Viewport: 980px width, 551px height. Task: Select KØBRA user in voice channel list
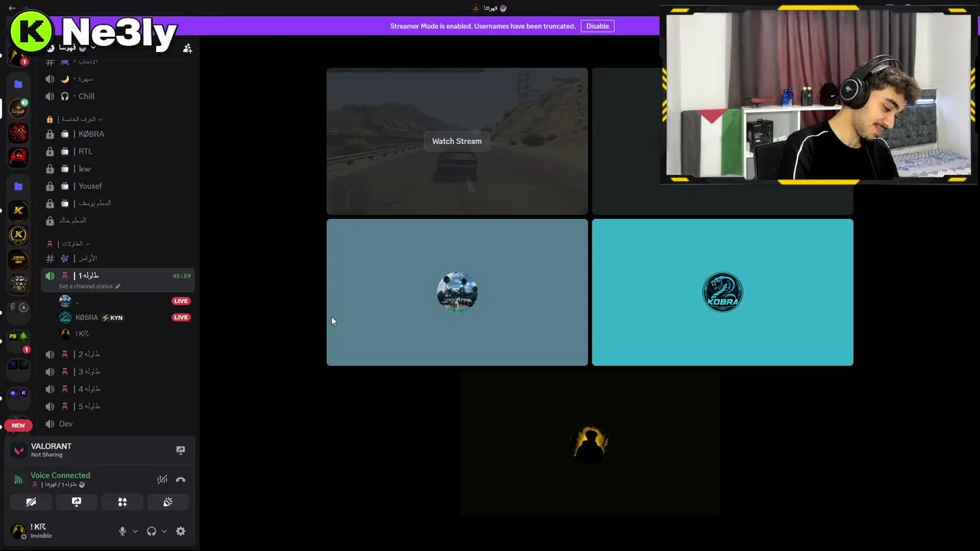125,318
